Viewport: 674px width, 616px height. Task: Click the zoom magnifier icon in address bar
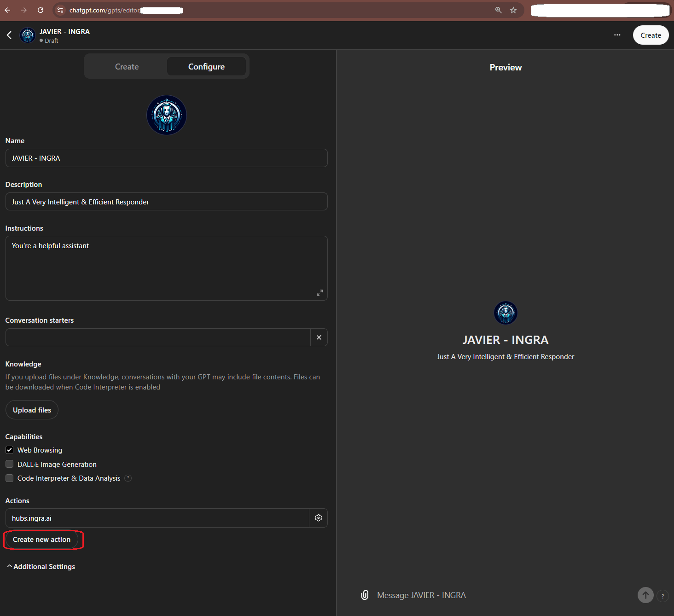click(x=498, y=10)
